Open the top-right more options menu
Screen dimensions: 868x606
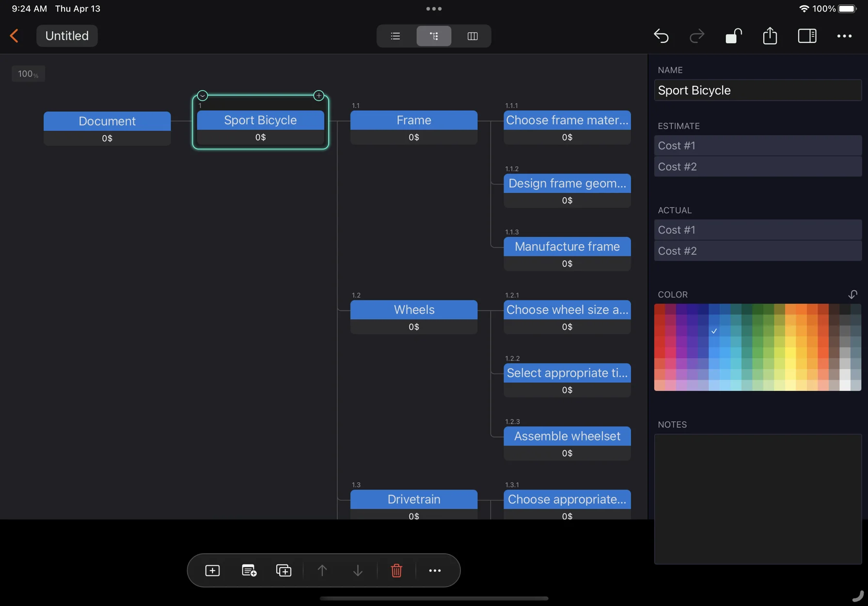pyautogui.click(x=844, y=36)
